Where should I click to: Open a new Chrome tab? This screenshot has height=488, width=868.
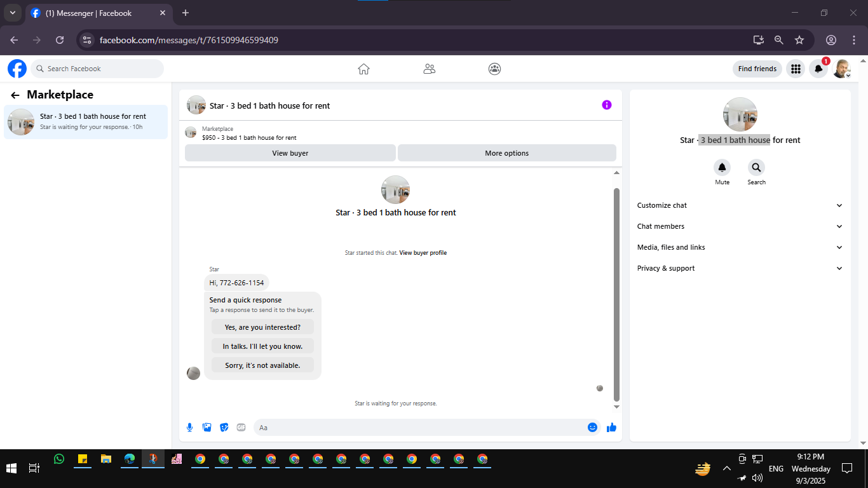coord(186,13)
